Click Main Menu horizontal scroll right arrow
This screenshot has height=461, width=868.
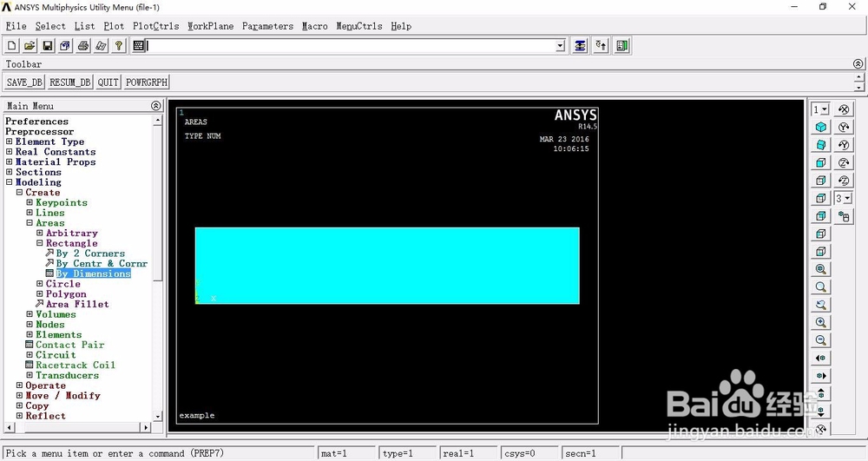(146, 427)
